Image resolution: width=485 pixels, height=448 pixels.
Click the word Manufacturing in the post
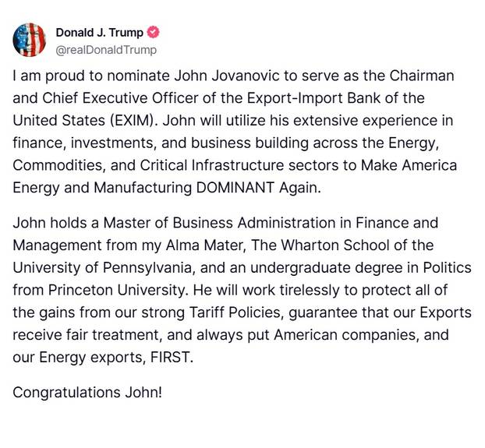(143, 188)
